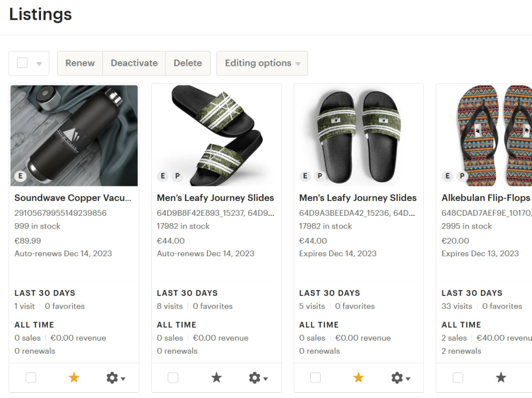Click the Delete button
Screen dimensions: 532x398
click(188, 63)
